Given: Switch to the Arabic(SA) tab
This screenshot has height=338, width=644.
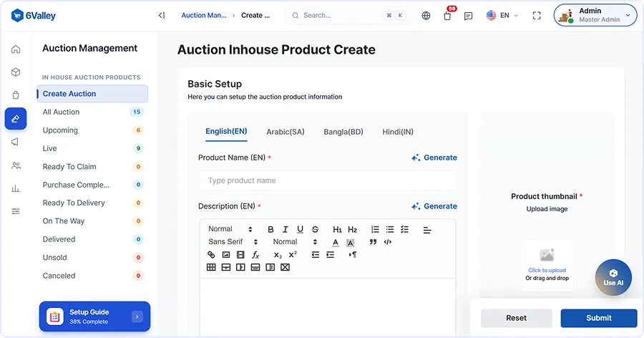Looking at the screenshot, I should 286,132.
